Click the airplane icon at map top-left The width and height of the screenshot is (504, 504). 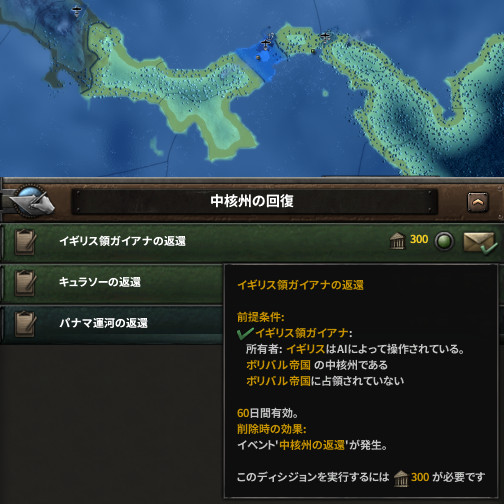point(77,11)
